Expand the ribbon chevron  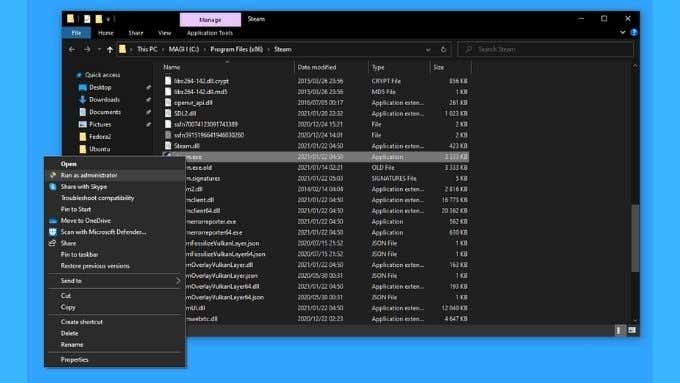click(622, 33)
